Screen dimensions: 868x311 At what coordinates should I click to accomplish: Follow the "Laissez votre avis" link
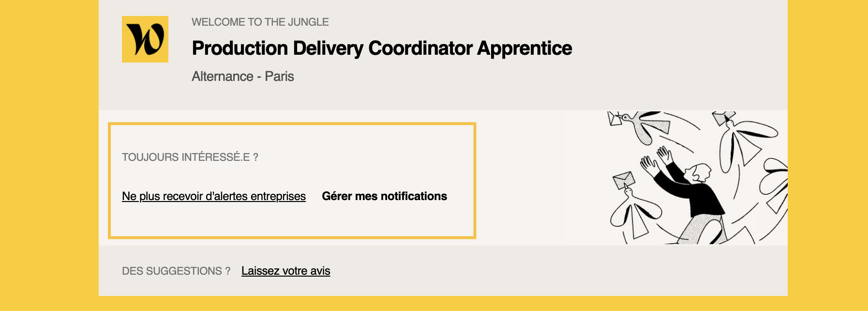pos(285,271)
